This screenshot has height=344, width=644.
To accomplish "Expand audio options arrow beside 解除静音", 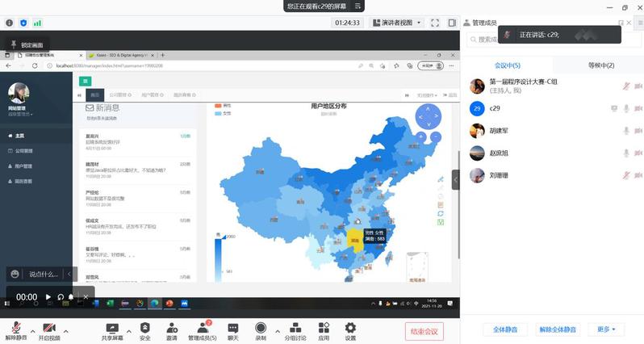I will click(32, 330).
